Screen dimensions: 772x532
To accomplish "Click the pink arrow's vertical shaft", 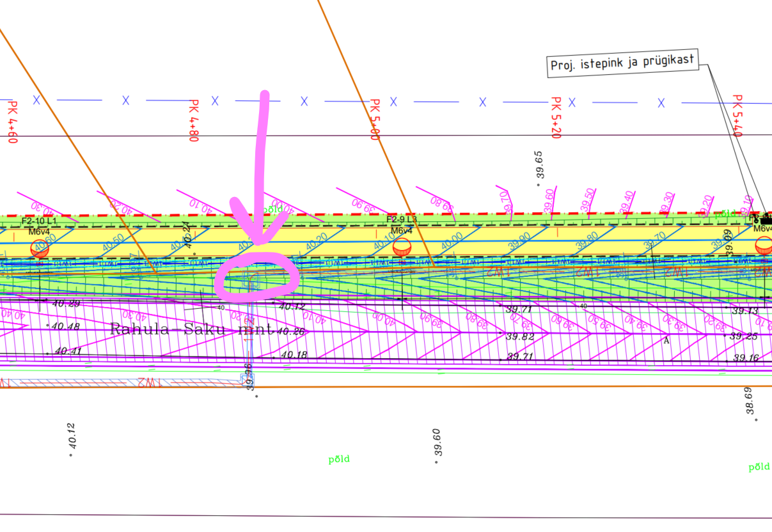I will pos(262,160).
